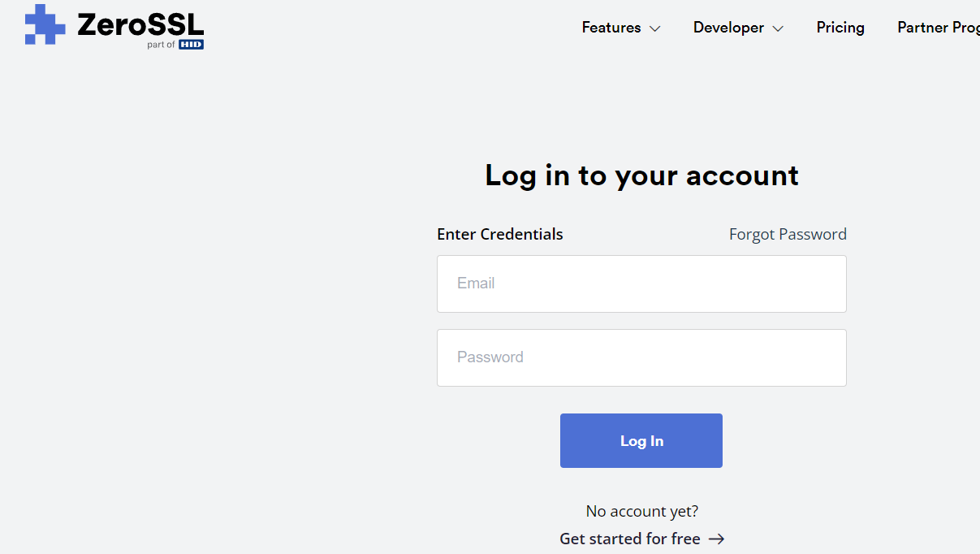Click the ZeroSSL wordmark text in header
Viewport: 980px width, 554px height.
coord(140,24)
